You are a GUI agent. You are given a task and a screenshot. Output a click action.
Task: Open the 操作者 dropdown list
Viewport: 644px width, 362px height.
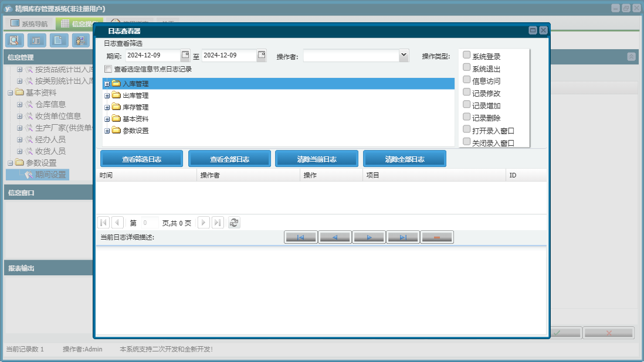[404, 55]
